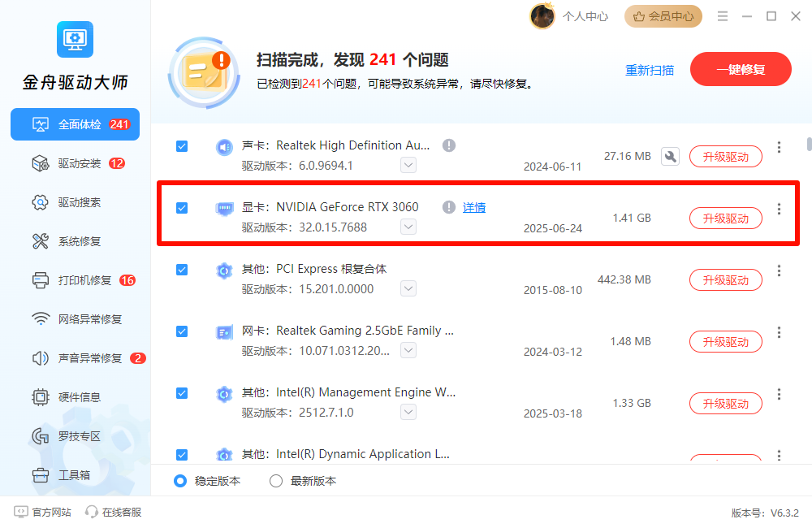Click 升级驱动 for Intel Management Engine
812x528 pixels.
click(725, 404)
